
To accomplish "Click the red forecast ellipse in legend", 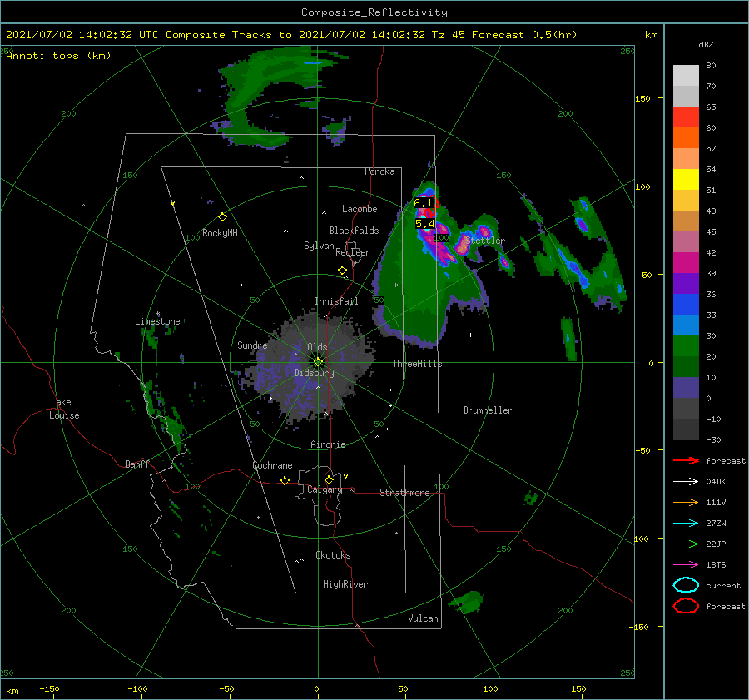I will click(x=686, y=606).
